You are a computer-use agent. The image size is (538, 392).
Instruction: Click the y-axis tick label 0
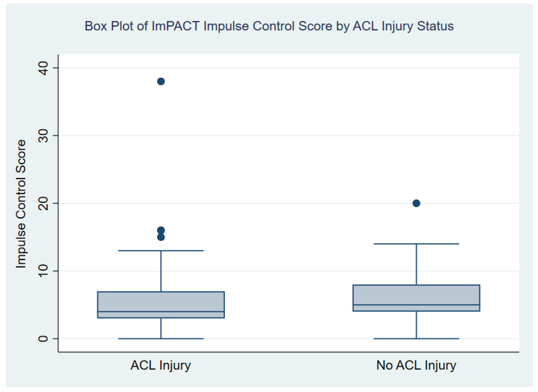coord(43,338)
